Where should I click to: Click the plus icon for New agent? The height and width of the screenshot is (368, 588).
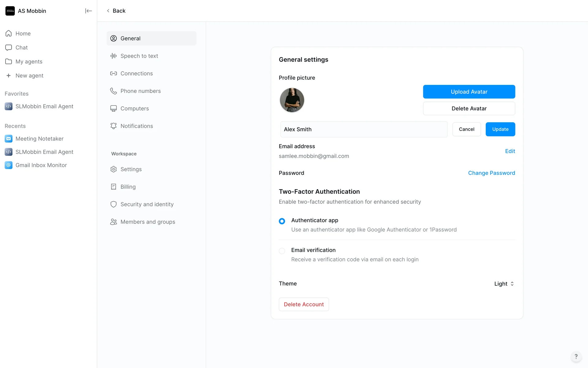pos(9,75)
